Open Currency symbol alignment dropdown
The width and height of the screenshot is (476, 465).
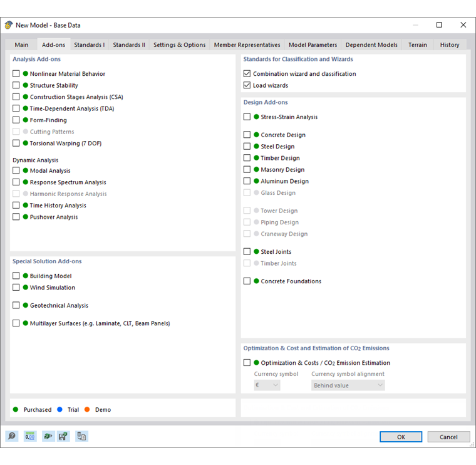tap(348, 385)
